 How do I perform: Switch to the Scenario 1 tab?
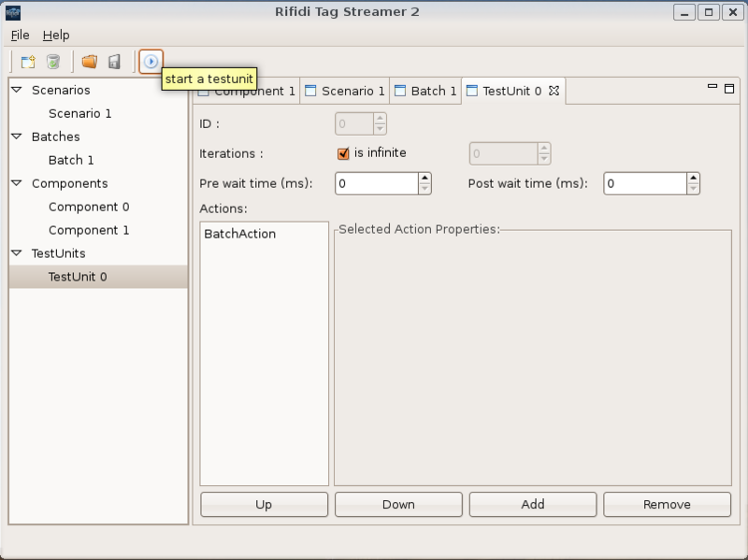pos(344,91)
